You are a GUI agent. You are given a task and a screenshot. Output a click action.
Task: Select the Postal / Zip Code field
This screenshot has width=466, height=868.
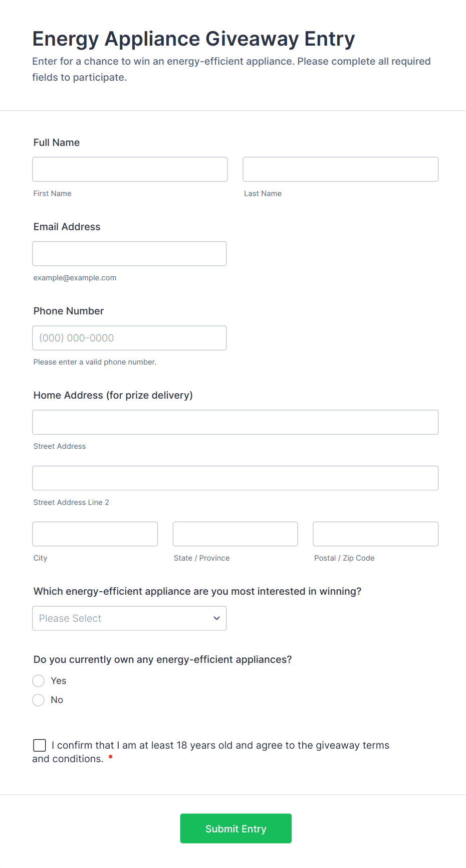click(375, 534)
